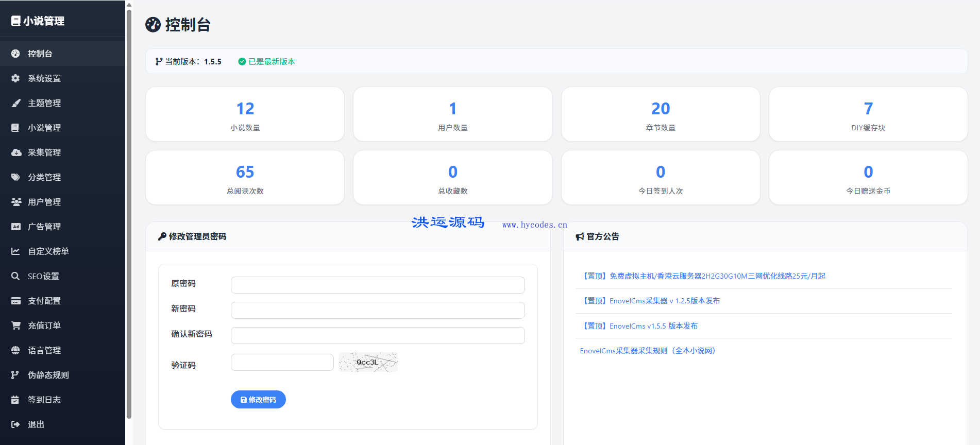Click the users group icon for 用户管理
The height and width of the screenshot is (445, 980).
[16, 202]
